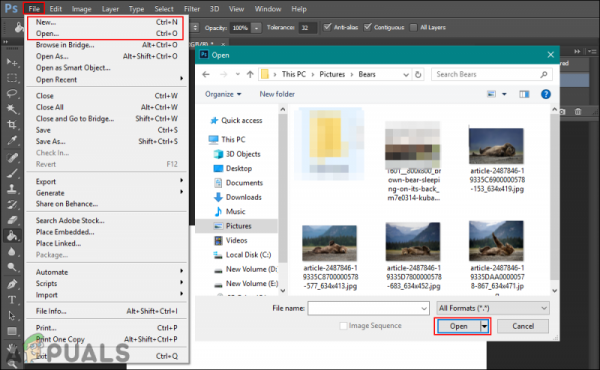Go up one folder level
The height and width of the screenshot is (370, 600).
pos(250,74)
